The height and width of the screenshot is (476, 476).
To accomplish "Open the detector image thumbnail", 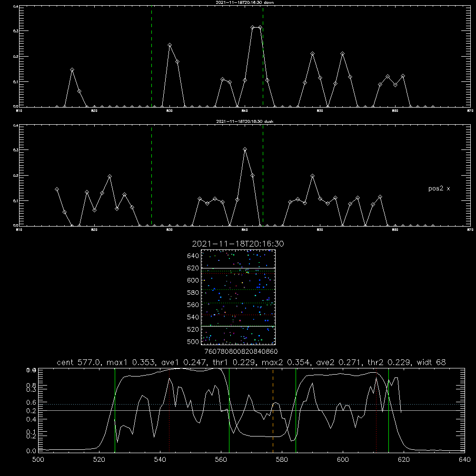I will (238, 297).
